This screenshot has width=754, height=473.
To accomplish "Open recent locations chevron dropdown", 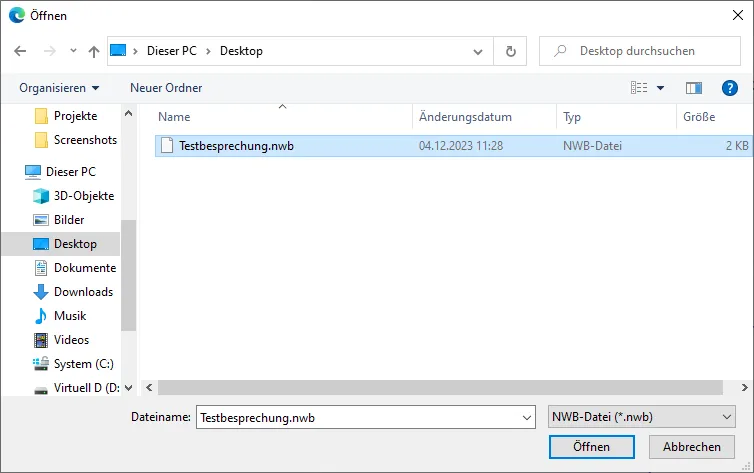I will click(73, 51).
